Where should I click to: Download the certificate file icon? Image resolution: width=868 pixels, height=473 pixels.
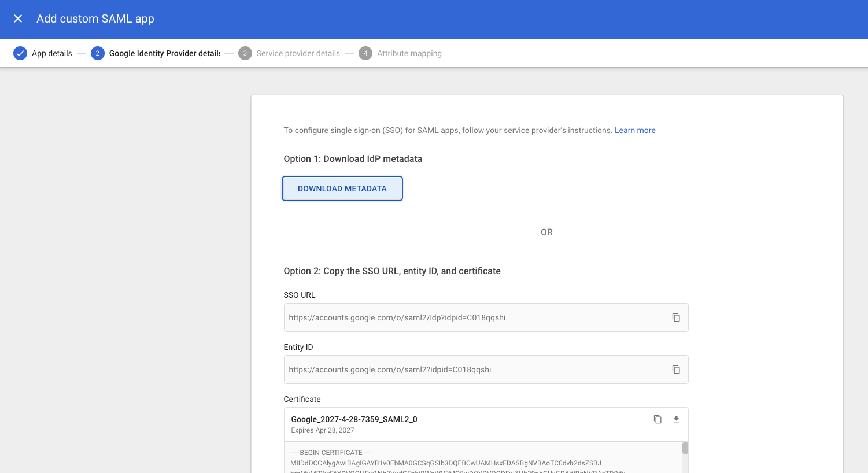click(x=676, y=419)
